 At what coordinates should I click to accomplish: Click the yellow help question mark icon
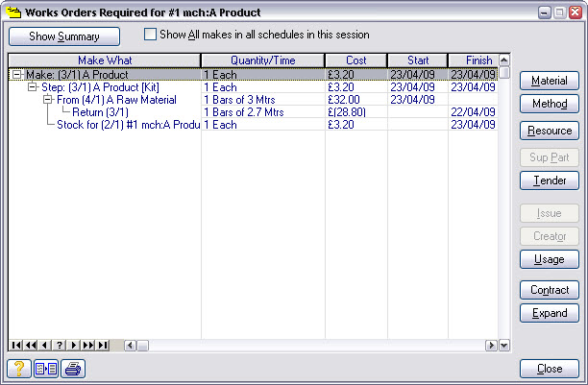point(19,369)
